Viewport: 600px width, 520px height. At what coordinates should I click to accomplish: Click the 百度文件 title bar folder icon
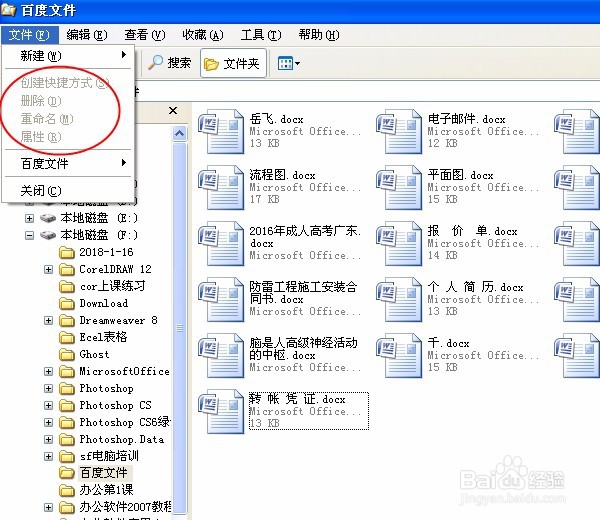(8, 10)
